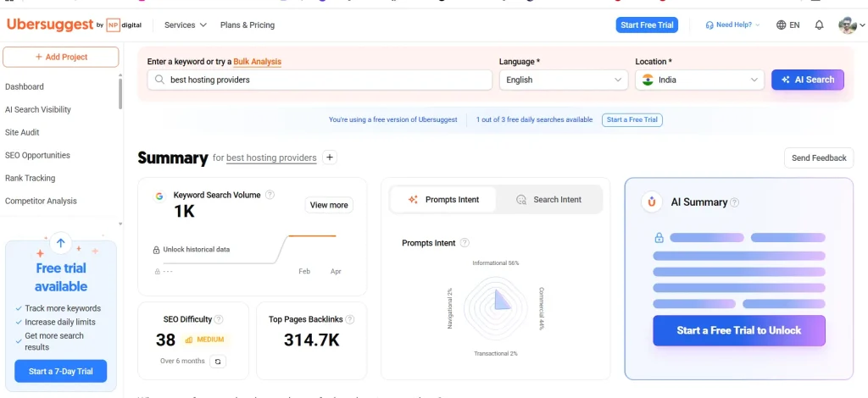The height and width of the screenshot is (398, 868).
Task: Click the 1K search volume value
Action: tap(184, 212)
